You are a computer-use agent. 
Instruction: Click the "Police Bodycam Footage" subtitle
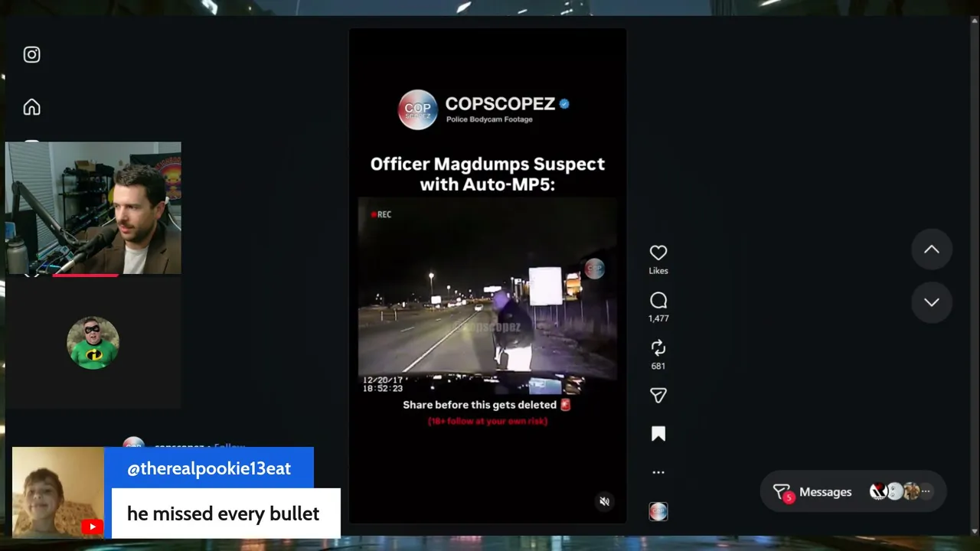[489, 119]
